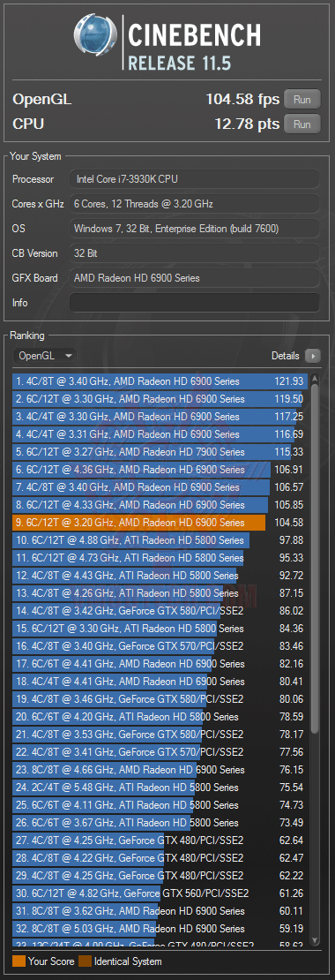Select rank 20 entry 6C/6T @ 4.20 GHz
The image size is (335, 980).
pyautogui.click(x=160, y=716)
